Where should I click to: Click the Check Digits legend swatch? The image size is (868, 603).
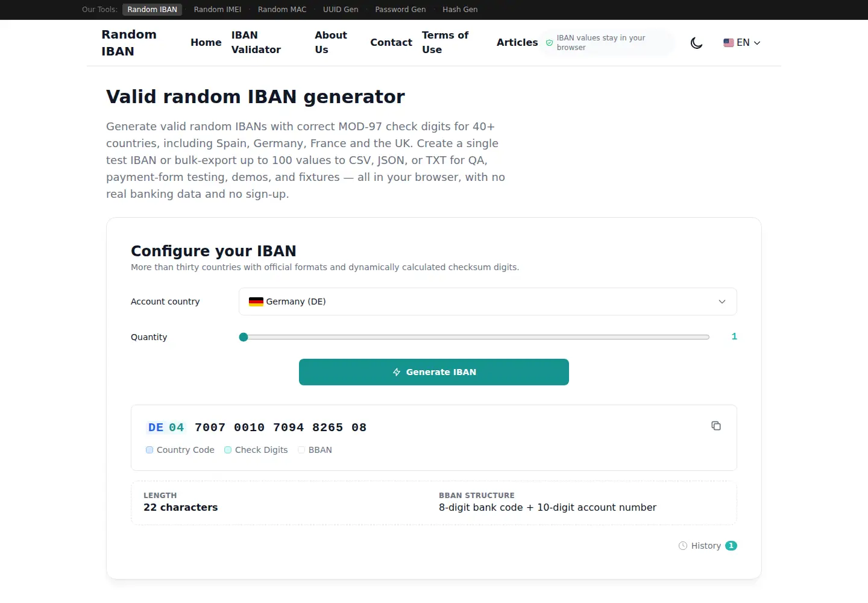[228, 450]
